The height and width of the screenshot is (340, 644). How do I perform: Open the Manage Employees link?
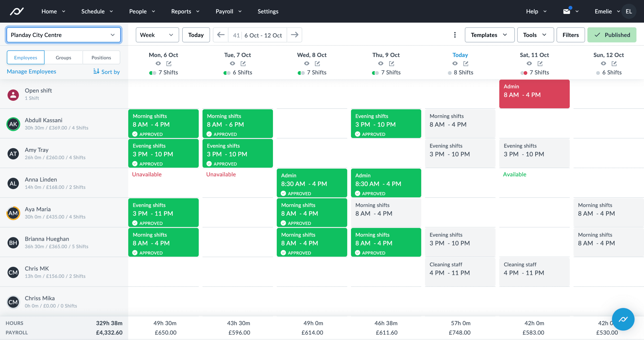[31, 72]
